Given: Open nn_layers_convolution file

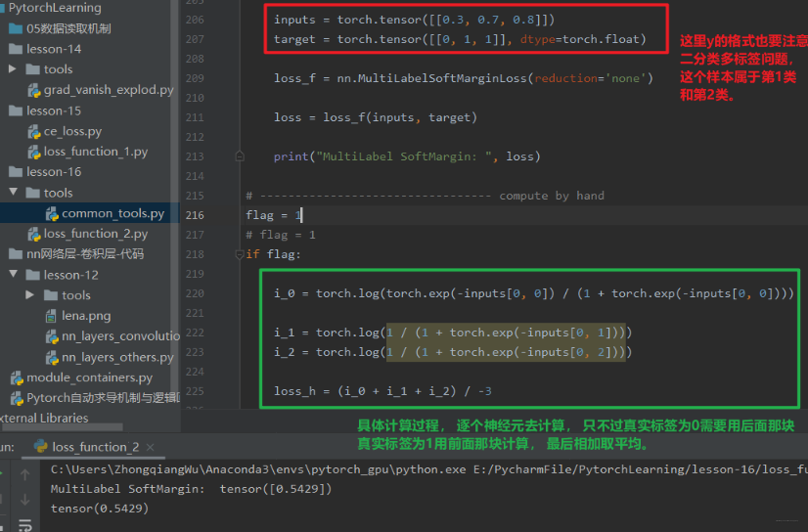Looking at the screenshot, I should tap(120, 336).
